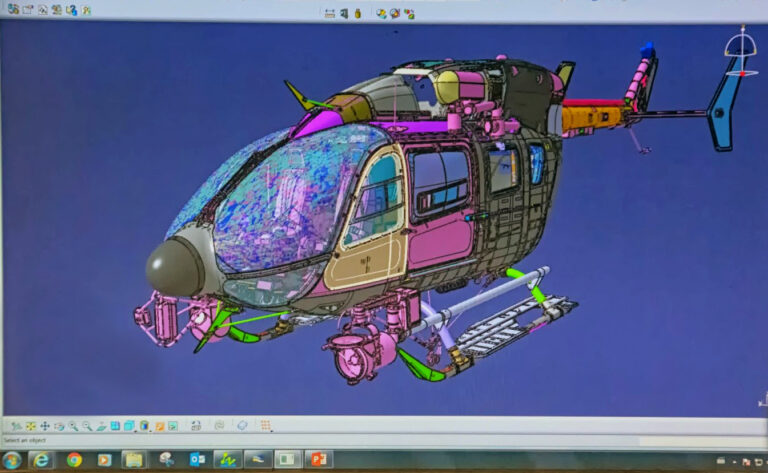Click the last icon of top-left toolbar
The height and width of the screenshot is (473, 768).
86,10
